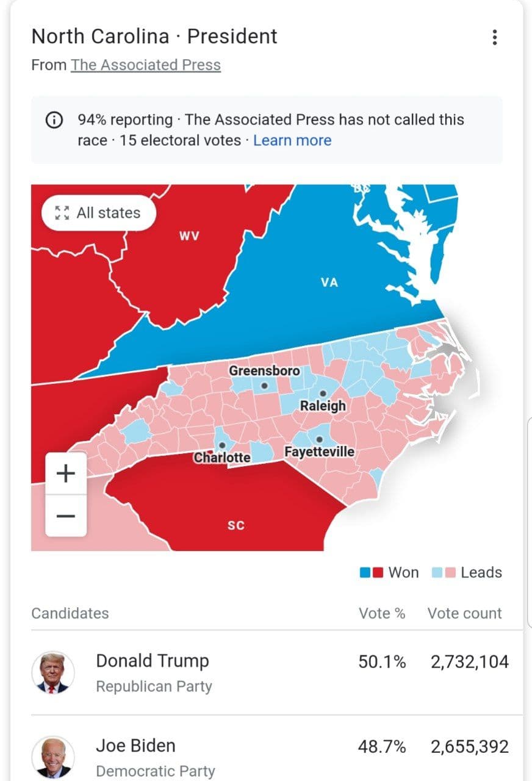The height and width of the screenshot is (781, 532).
Task: Click the Fayetteville city marker dot
Action: (319, 439)
